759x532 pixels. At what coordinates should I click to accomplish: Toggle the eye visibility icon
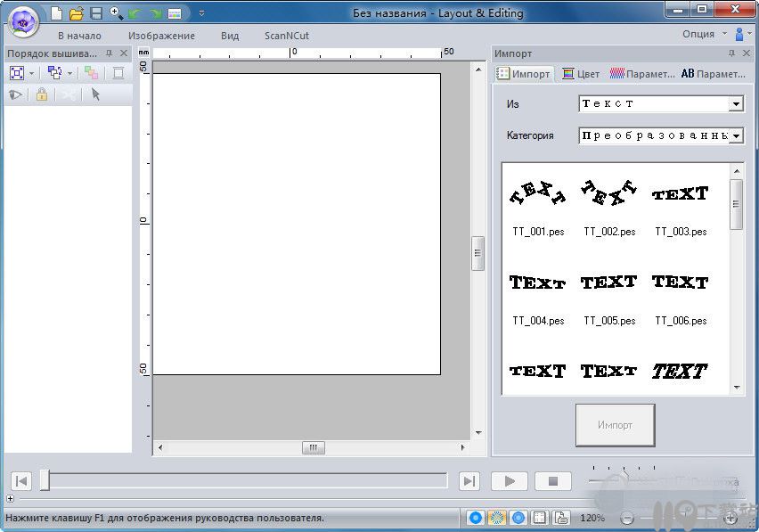point(15,94)
